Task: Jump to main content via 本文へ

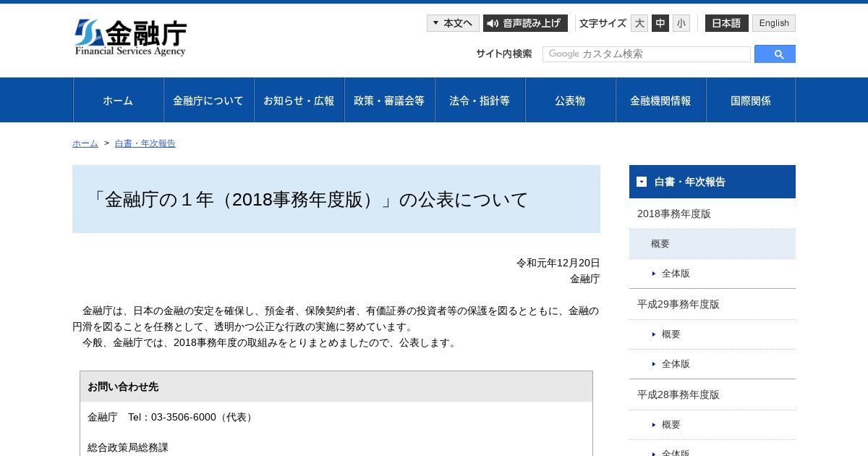Action: [x=453, y=23]
